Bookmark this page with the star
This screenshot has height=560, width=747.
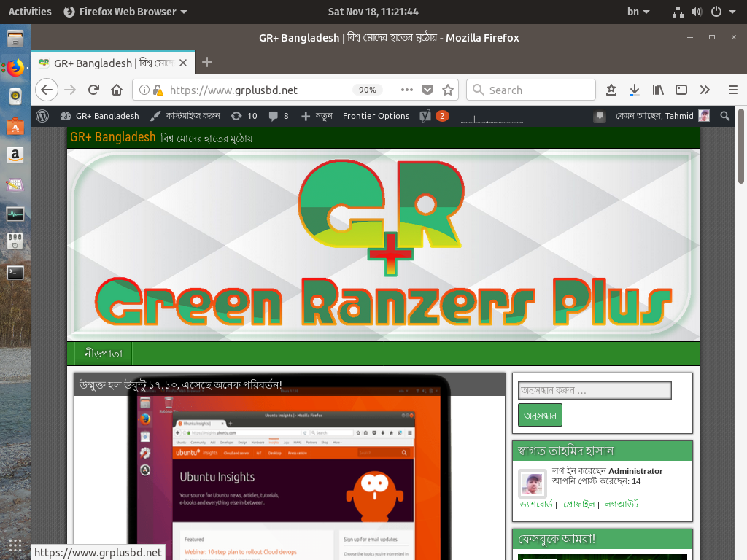point(448,90)
